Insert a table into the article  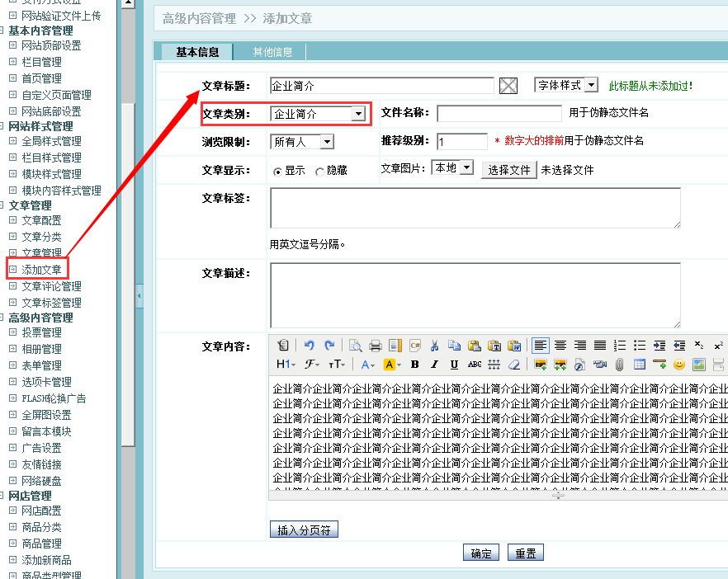(640, 365)
